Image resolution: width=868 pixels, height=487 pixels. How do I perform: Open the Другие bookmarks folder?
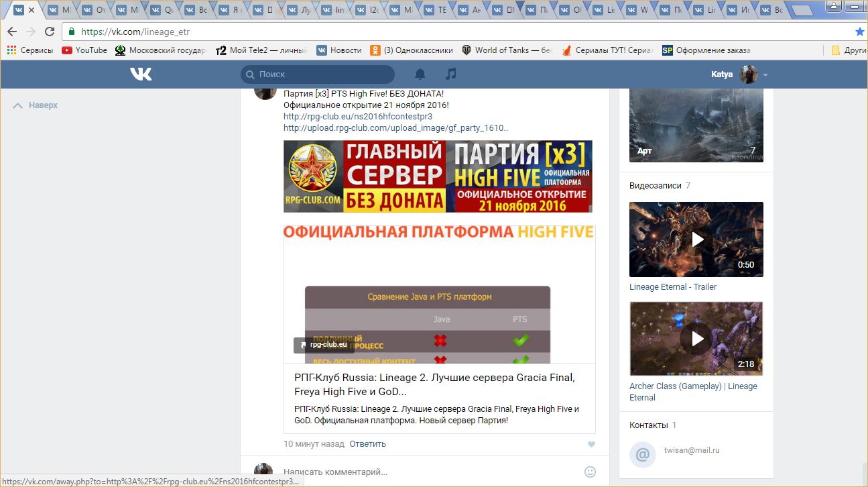tap(849, 50)
